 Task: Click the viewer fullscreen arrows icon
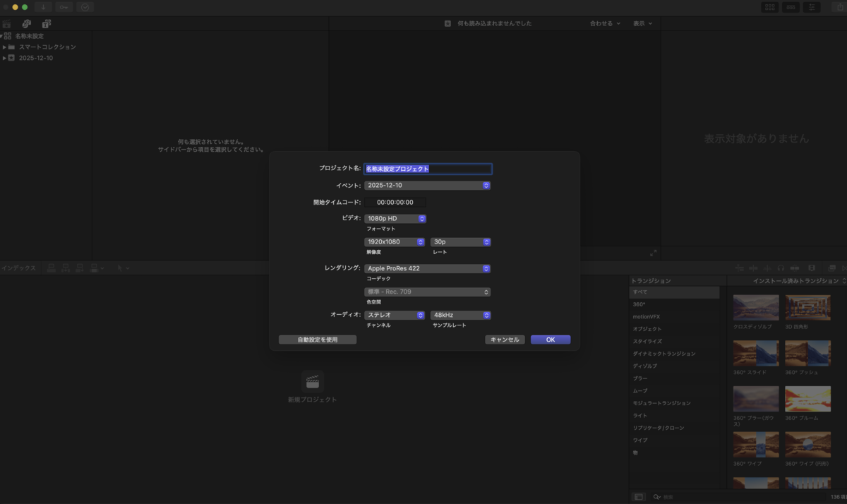click(x=653, y=253)
